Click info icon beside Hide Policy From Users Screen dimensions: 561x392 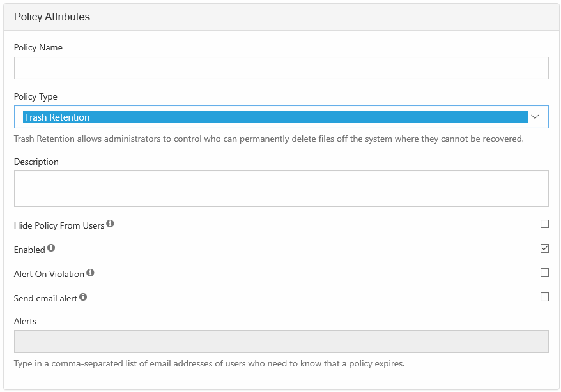click(110, 224)
